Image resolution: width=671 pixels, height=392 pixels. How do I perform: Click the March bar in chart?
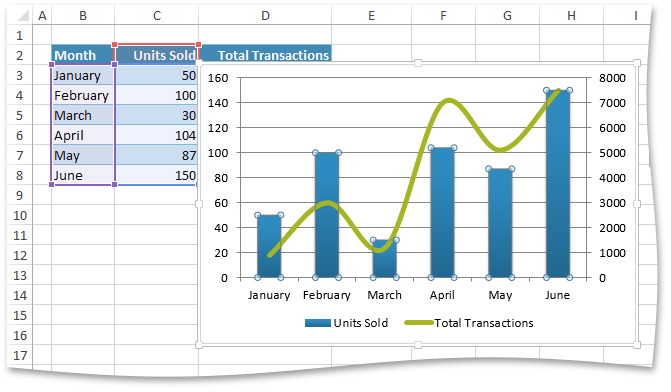pyautogui.click(x=385, y=259)
